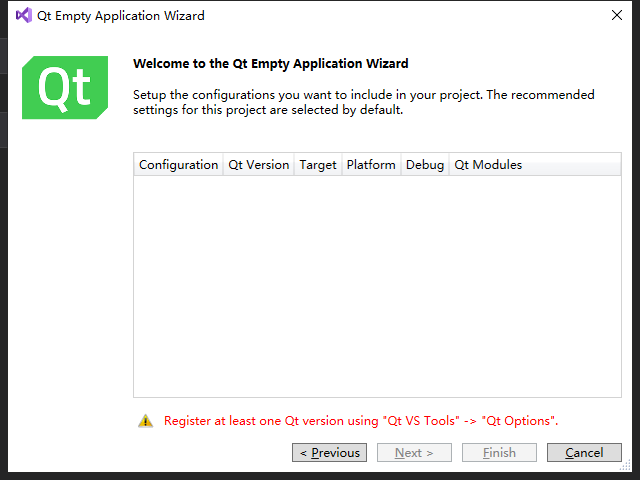Click the 'Setup the configurations' description text
Viewport: 640px width, 480px height.
click(364, 102)
